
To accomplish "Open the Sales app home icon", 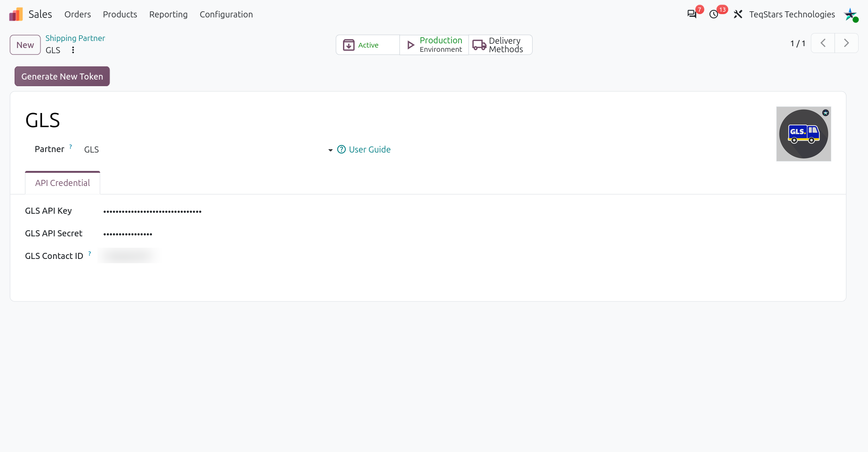I will (16, 14).
